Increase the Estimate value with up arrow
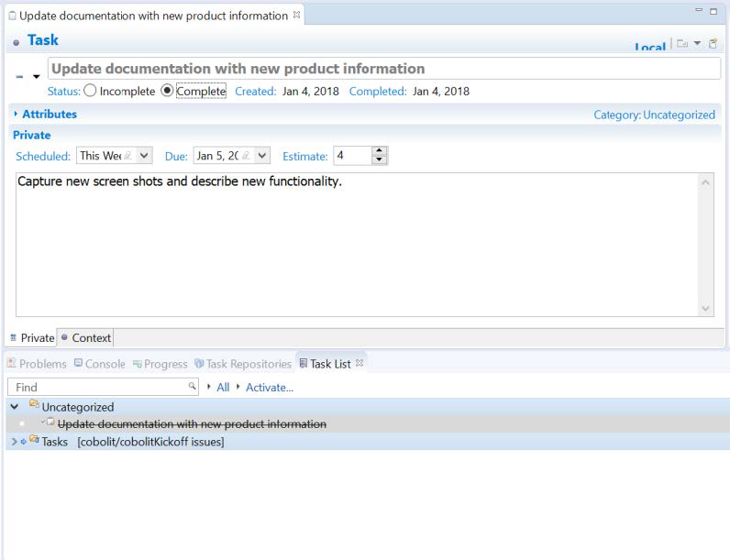 pyautogui.click(x=380, y=151)
